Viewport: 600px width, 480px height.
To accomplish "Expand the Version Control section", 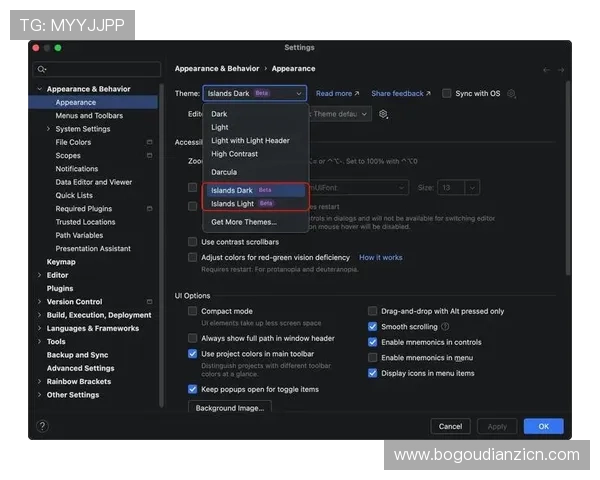I will (x=39, y=302).
